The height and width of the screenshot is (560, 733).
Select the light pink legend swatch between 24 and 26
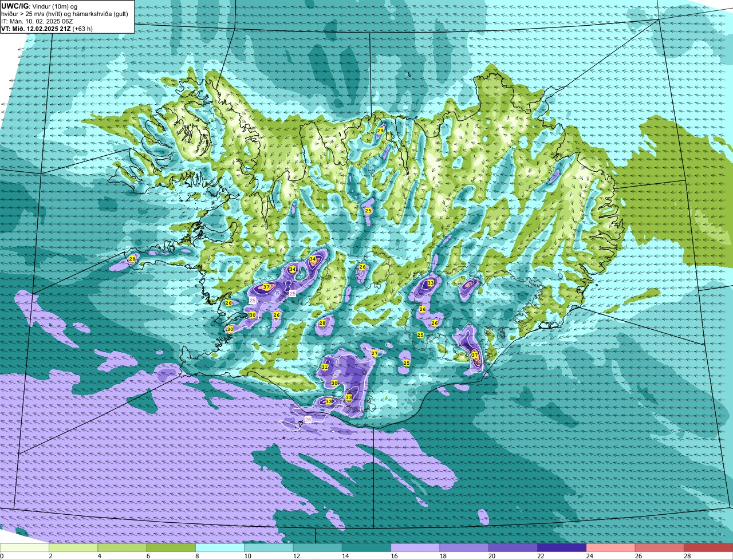point(610,548)
